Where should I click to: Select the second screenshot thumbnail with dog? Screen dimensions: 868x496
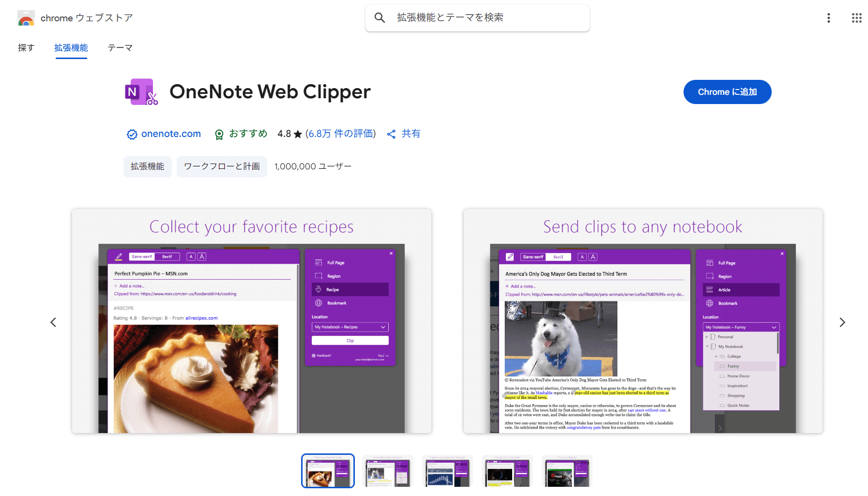(x=388, y=471)
